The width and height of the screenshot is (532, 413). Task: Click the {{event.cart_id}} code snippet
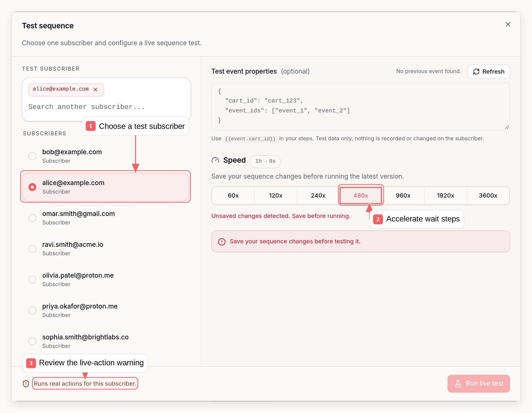click(250, 139)
